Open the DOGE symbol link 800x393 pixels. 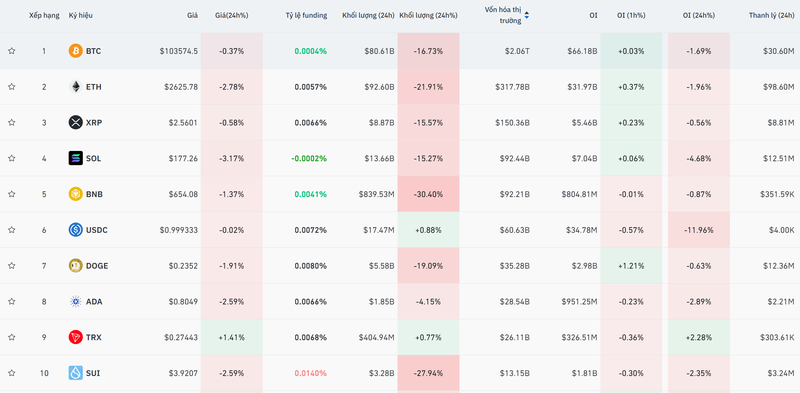pos(97,265)
